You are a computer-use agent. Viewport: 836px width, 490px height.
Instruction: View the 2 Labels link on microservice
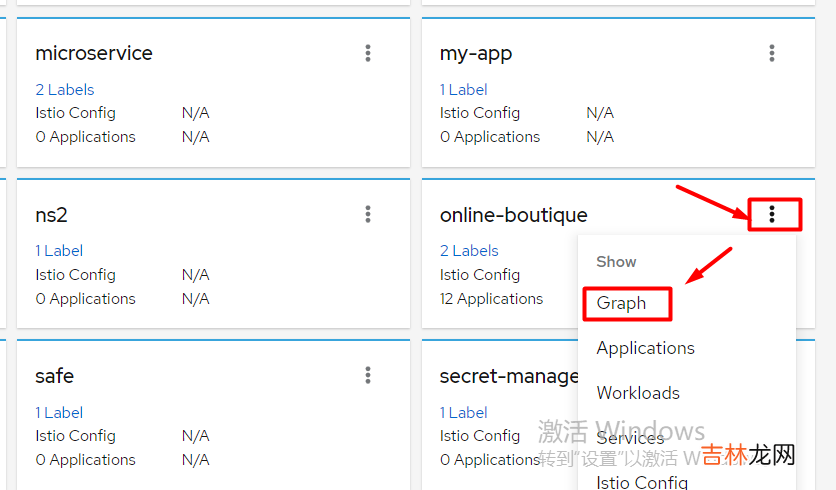[x=65, y=90]
